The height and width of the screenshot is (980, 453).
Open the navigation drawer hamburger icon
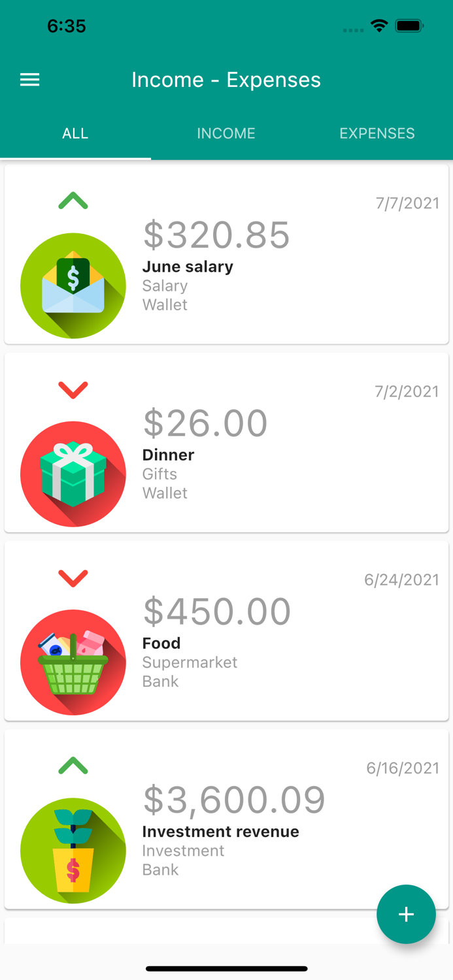pyautogui.click(x=29, y=79)
